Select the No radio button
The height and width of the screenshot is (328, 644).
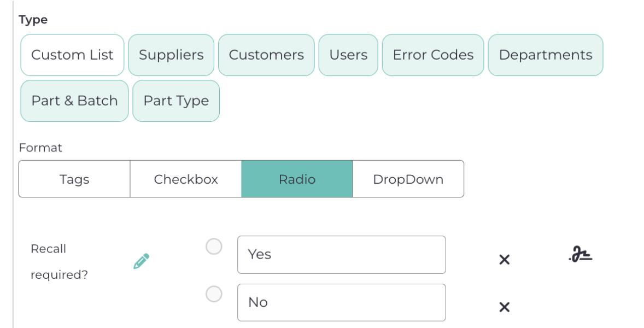click(x=214, y=294)
